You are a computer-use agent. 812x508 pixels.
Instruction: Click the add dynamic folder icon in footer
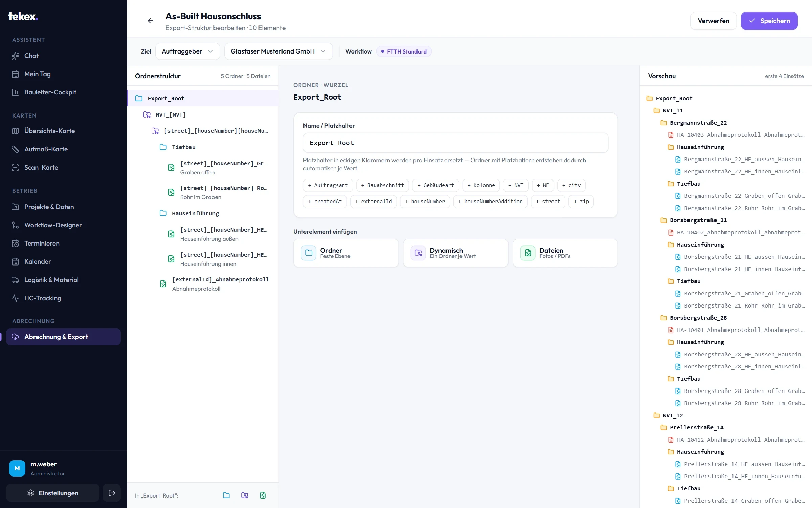pos(245,495)
